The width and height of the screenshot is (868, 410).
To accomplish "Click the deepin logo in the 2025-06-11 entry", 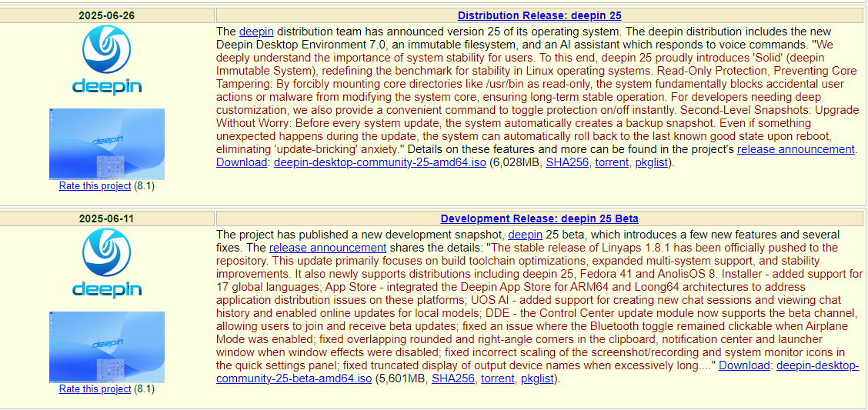I will [107, 263].
